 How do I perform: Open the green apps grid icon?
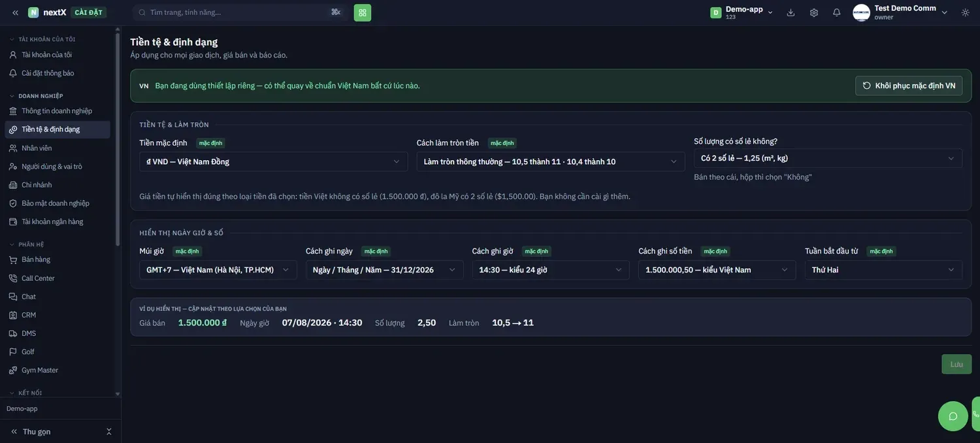(363, 12)
